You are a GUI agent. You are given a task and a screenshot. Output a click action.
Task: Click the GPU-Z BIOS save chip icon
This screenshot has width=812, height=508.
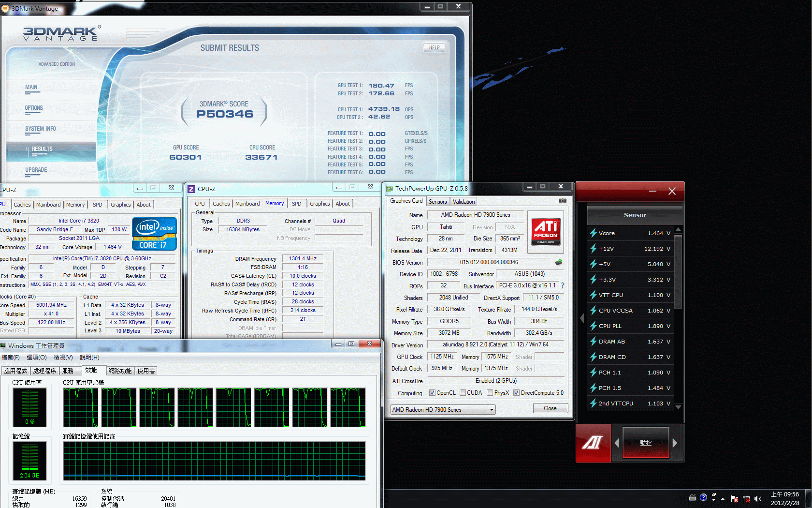pyautogui.click(x=559, y=262)
